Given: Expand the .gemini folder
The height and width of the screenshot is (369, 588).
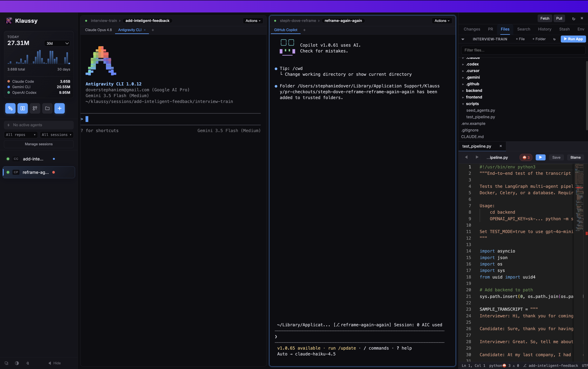Looking at the screenshot, I should [x=473, y=77].
